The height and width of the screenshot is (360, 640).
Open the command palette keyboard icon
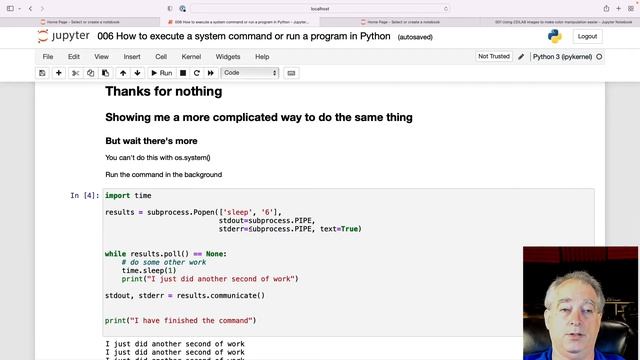291,73
